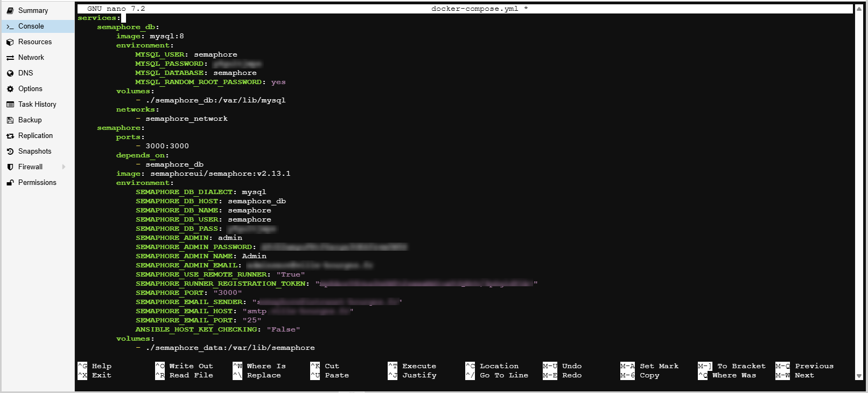Open the Console menu item
The width and height of the screenshot is (868, 393).
click(31, 26)
